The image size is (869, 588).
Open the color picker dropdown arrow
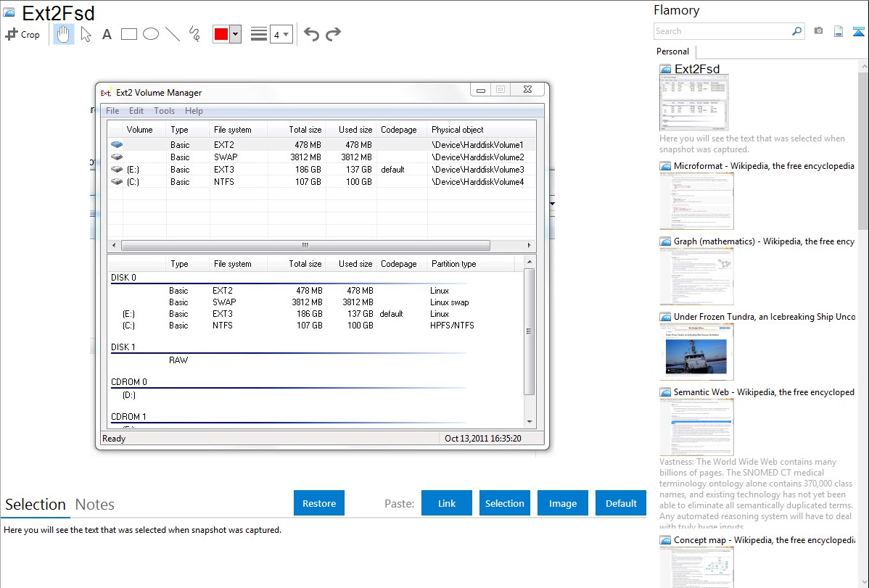235,34
